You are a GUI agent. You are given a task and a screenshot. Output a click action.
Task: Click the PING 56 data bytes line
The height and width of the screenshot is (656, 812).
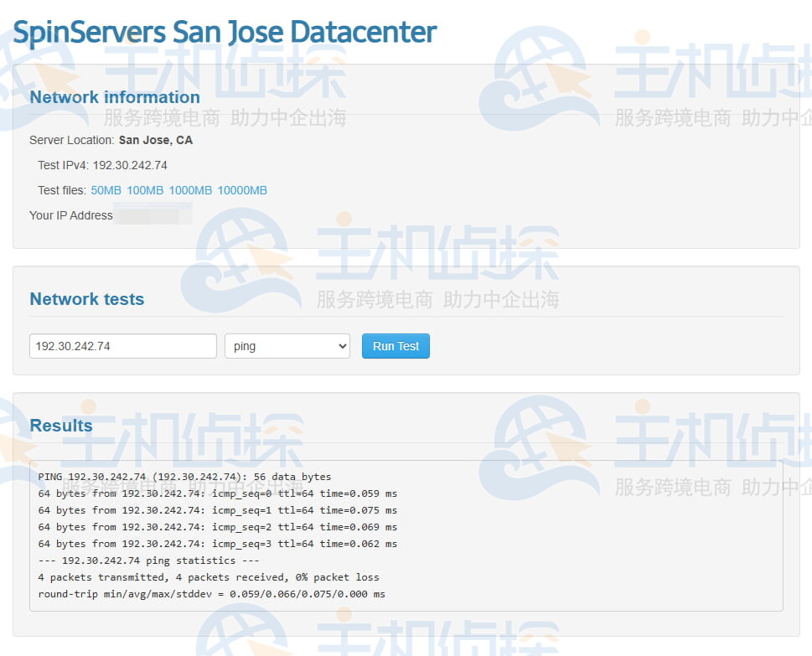tap(184, 477)
